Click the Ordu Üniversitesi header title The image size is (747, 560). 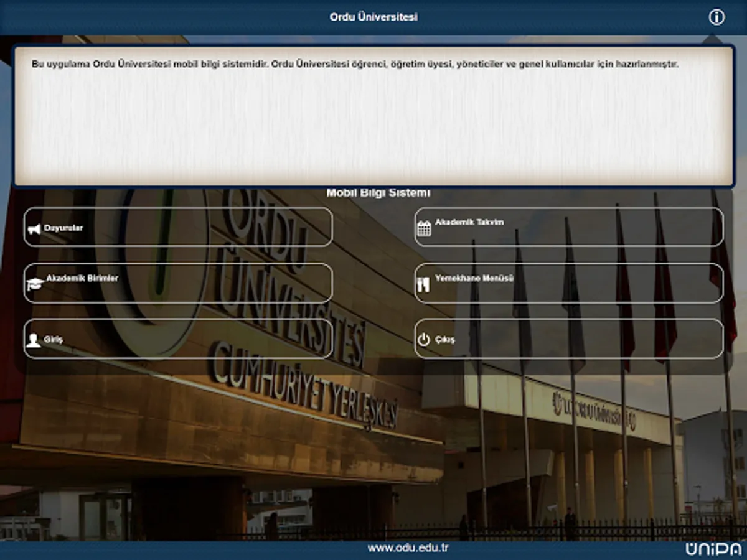pos(374,17)
